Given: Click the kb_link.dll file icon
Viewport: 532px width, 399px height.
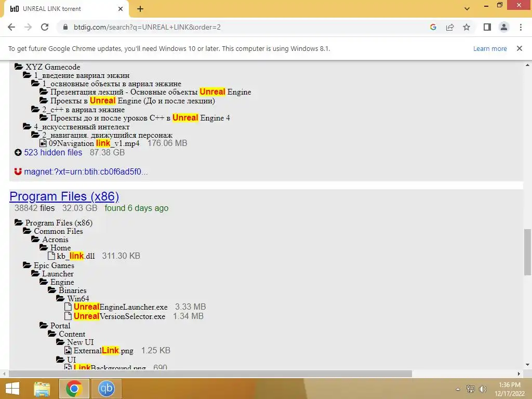Looking at the screenshot, I should (51, 256).
